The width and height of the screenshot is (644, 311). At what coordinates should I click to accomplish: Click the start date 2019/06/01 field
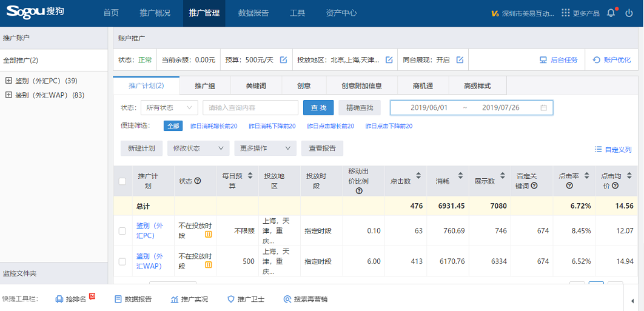tap(429, 108)
